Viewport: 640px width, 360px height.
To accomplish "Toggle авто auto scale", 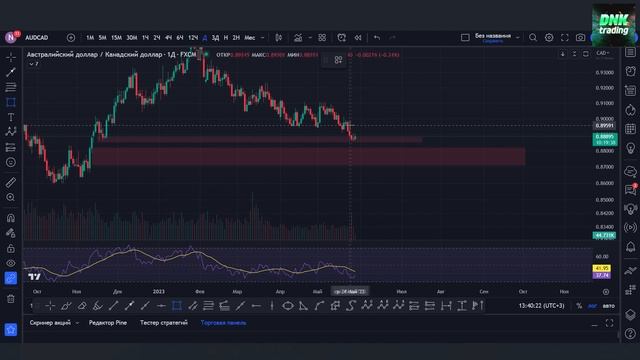I will point(608,306).
